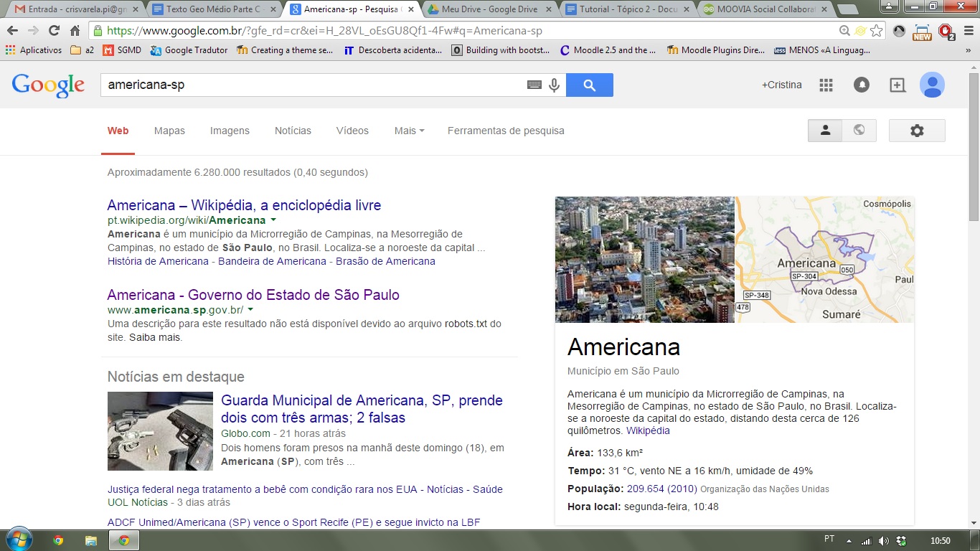Expand Wikipedia result URL dropdown arrow

click(x=273, y=220)
